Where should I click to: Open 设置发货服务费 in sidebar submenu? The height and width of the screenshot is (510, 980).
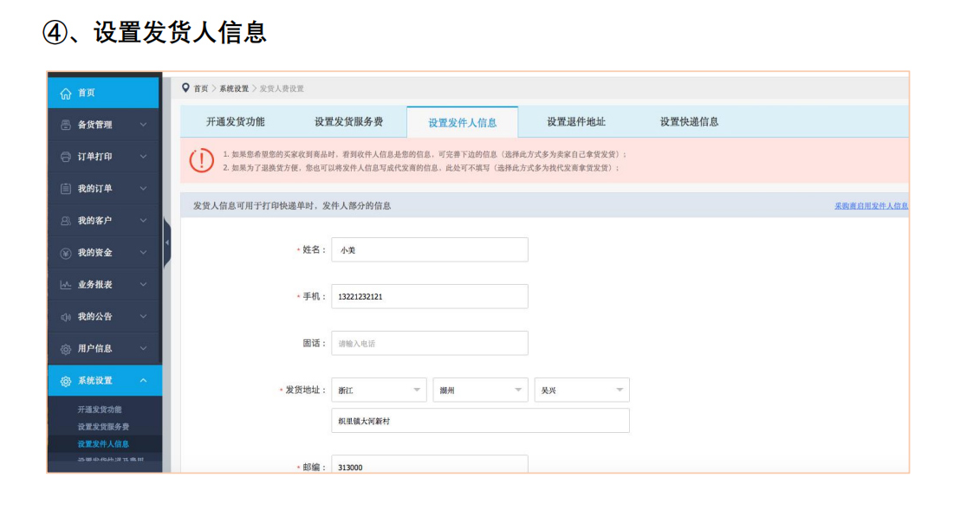tap(103, 427)
